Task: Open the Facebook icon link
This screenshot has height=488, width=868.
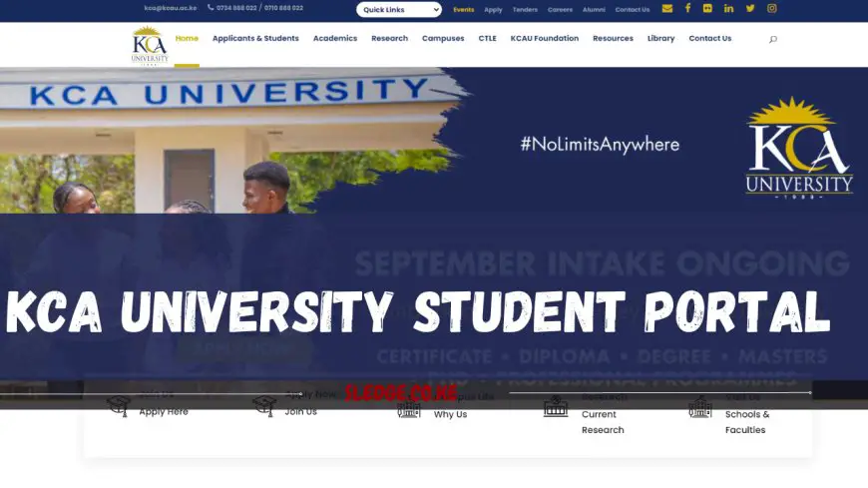Action: click(x=687, y=8)
